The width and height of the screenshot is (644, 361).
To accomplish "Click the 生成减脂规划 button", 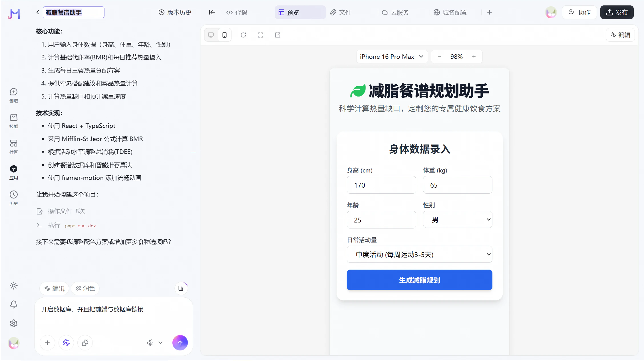I will [x=419, y=280].
